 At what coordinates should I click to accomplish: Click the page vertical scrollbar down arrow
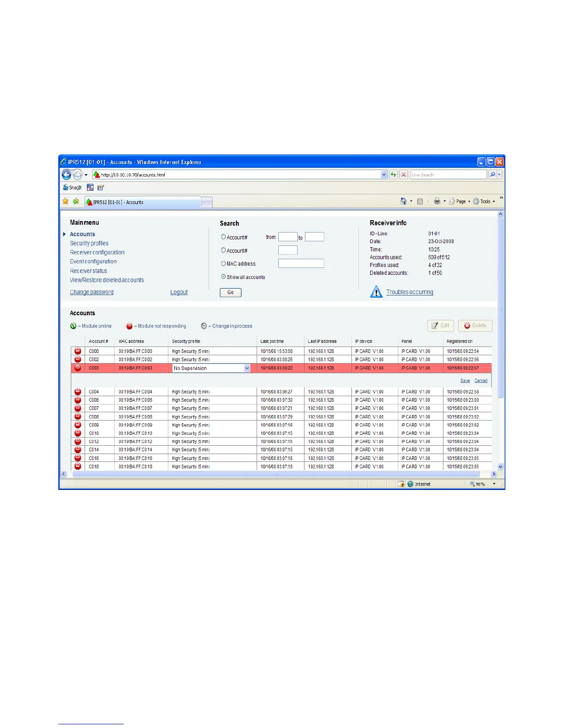[500, 466]
